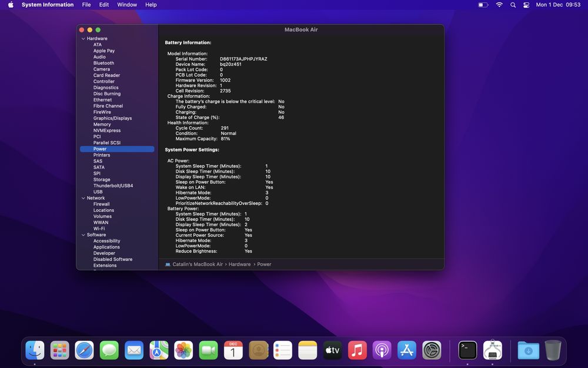Select Printers in sidebar
This screenshot has width=588, height=368.
point(102,155)
